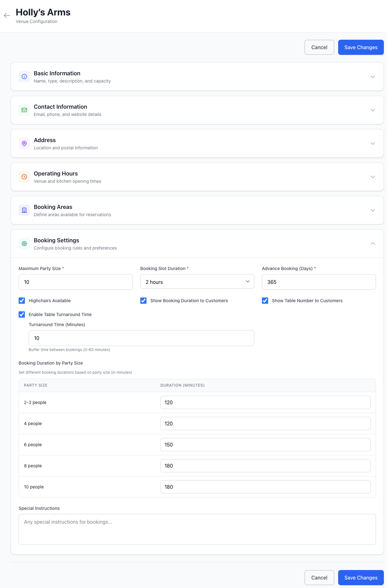This screenshot has width=387, height=588.
Task: Collapse Booking Settings using the up chevron
Action: (373, 244)
